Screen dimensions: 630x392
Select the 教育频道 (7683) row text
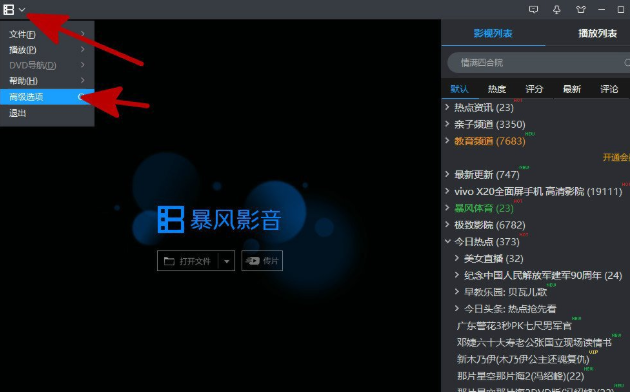(x=490, y=141)
